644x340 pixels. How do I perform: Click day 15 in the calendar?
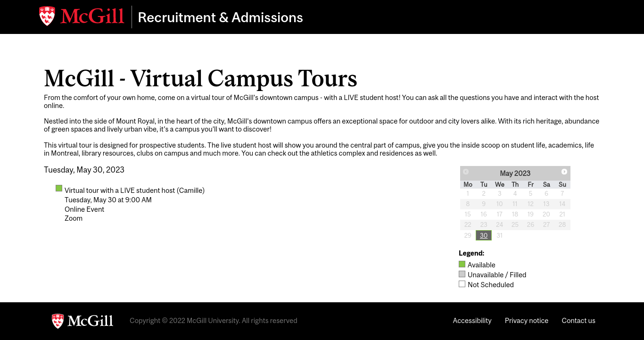tap(468, 214)
